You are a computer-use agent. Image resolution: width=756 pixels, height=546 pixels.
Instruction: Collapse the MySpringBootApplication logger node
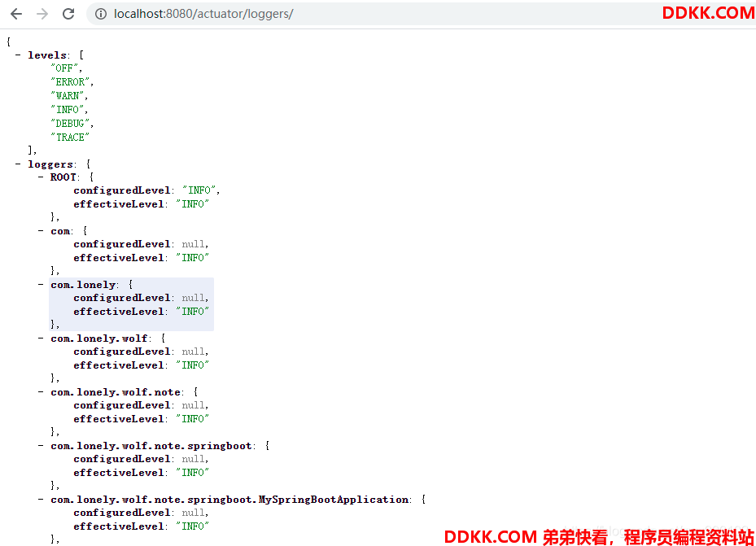(x=41, y=500)
